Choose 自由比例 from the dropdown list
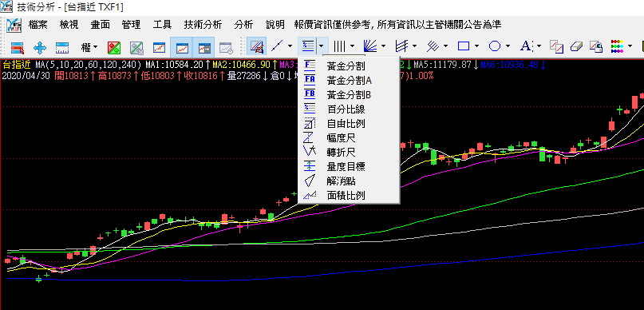The image size is (644, 310). point(349,123)
